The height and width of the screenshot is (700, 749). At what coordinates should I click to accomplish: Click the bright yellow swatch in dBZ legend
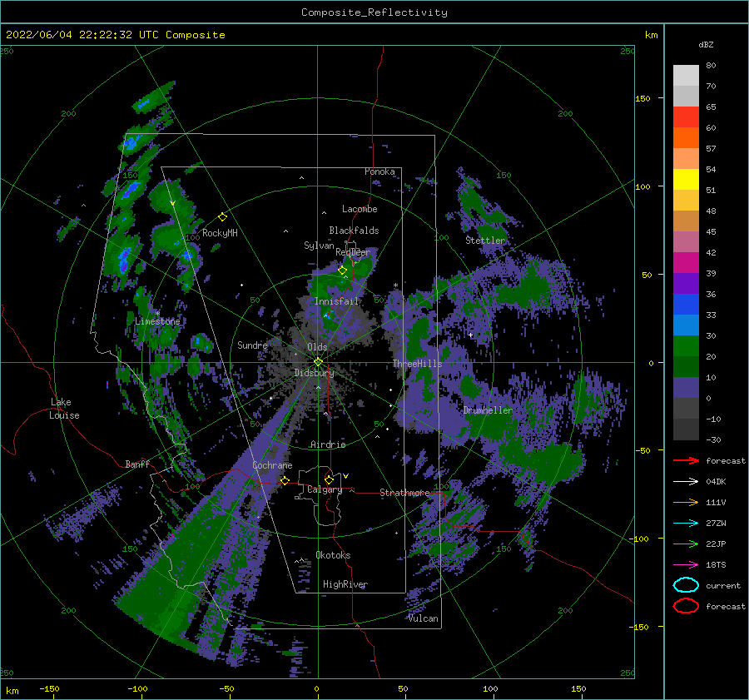(x=686, y=180)
